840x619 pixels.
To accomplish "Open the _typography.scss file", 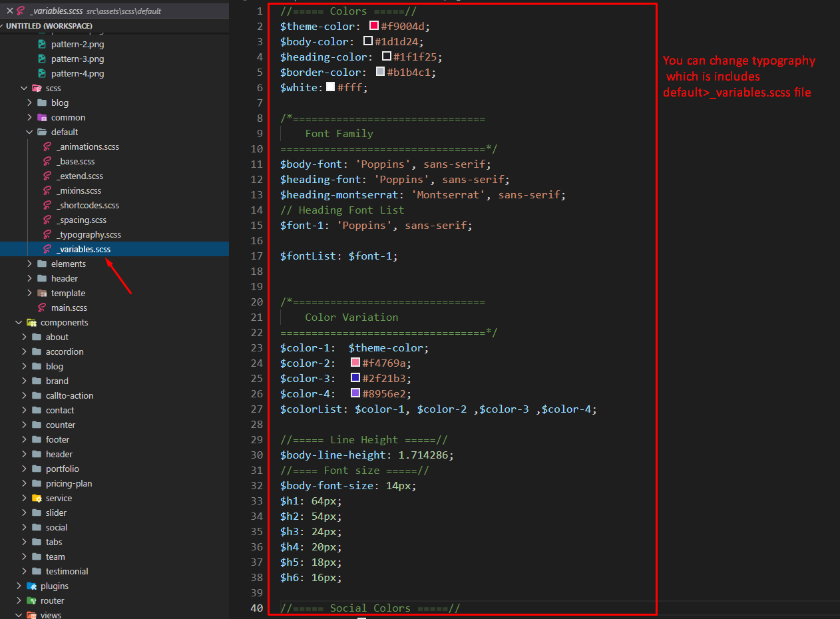I will click(x=89, y=234).
